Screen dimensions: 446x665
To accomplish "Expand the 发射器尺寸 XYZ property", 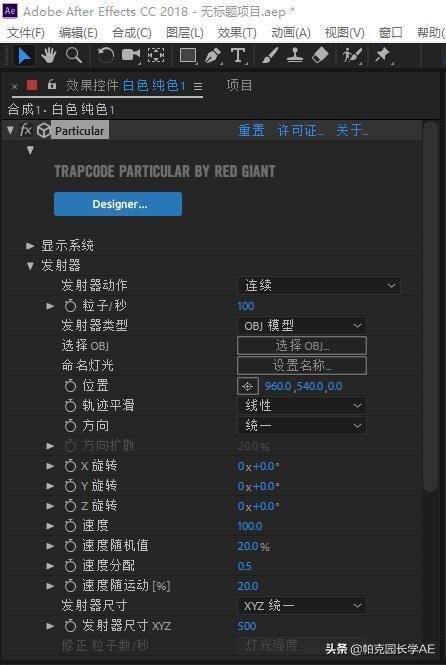I will (x=50, y=626).
